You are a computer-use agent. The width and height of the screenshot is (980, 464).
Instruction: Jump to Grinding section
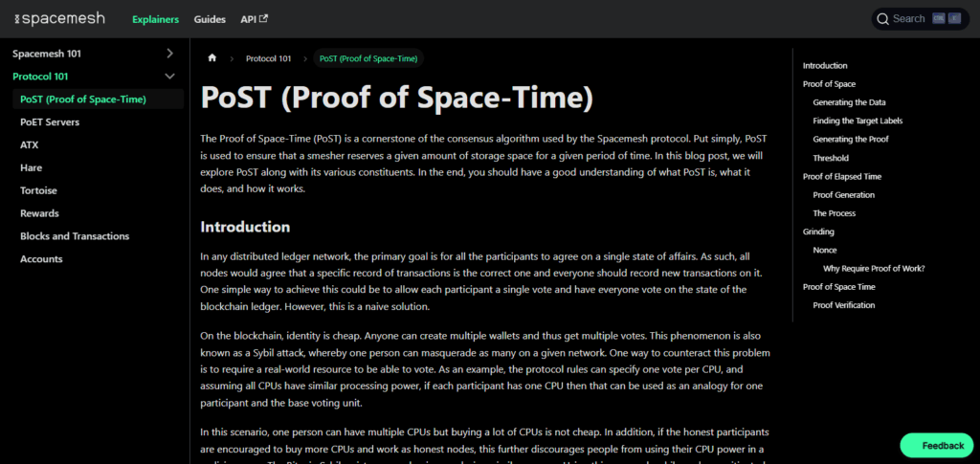(818, 232)
